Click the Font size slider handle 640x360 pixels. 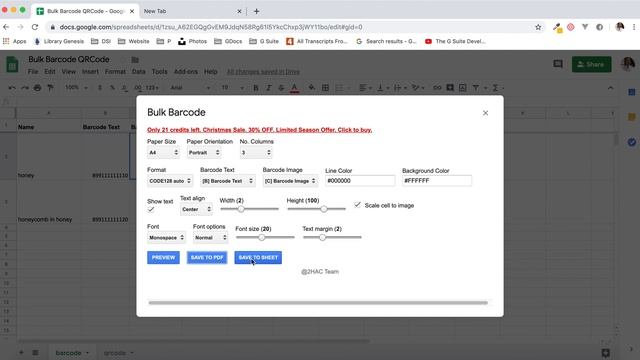tap(262, 237)
